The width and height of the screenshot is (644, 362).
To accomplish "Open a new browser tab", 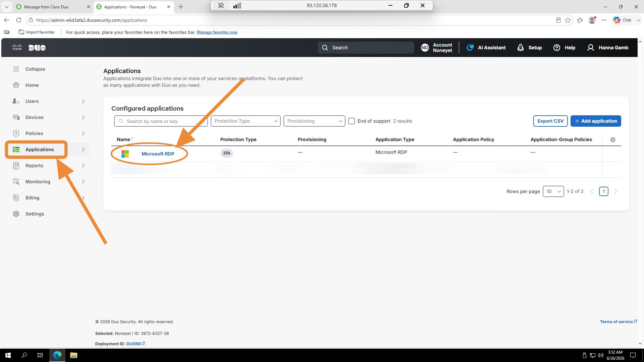I will [x=181, y=7].
